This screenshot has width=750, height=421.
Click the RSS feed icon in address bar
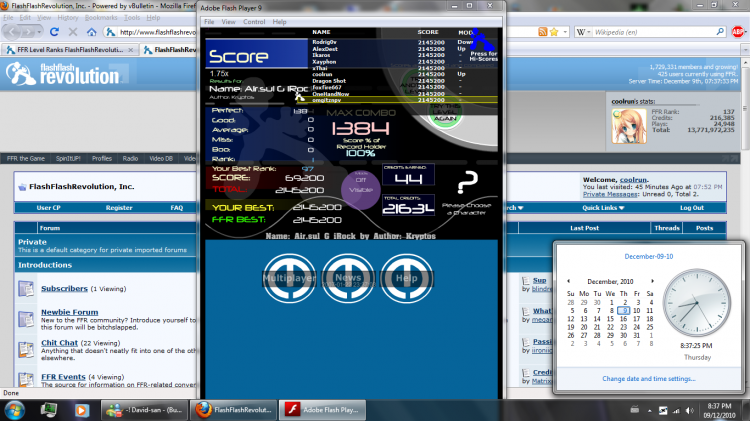[x=542, y=32]
